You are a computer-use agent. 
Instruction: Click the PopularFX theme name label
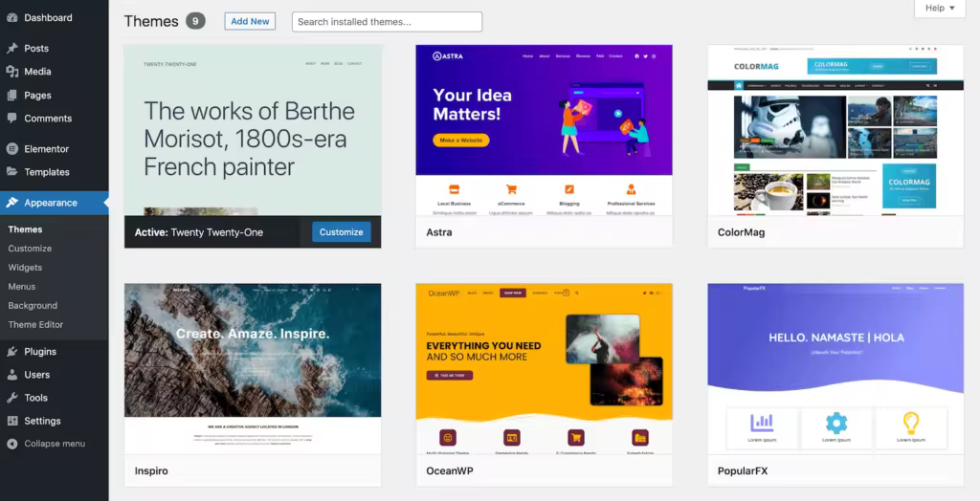743,471
